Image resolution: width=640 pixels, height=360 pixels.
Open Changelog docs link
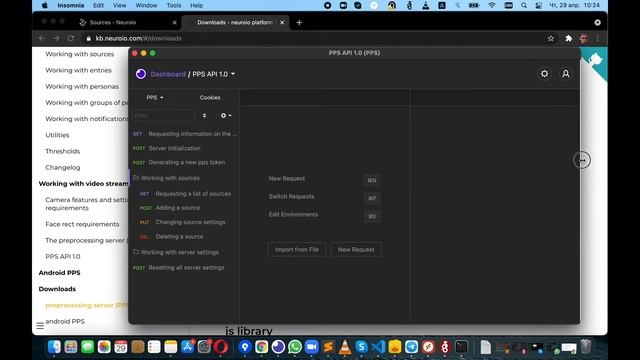[62, 167]
